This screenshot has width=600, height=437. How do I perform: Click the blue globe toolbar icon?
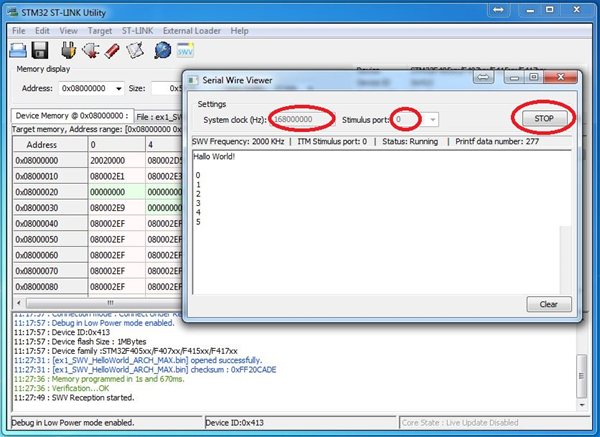click(163, 50)
